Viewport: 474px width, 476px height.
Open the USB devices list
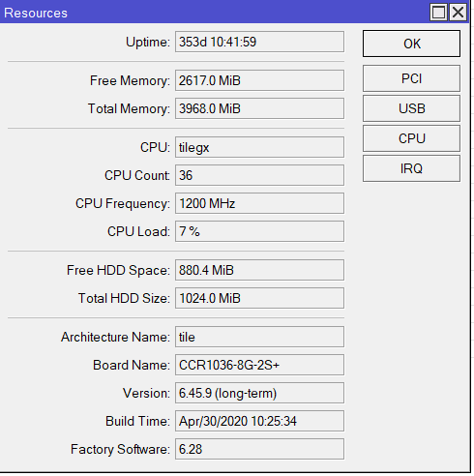pyautogui.click(x=411, y=108)
